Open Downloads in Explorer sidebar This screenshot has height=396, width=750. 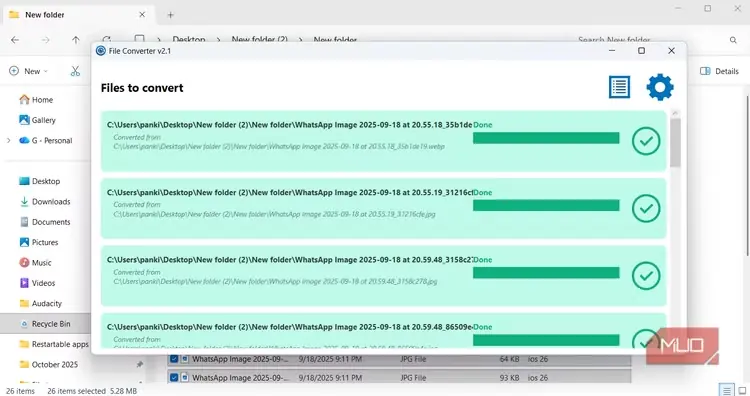click(x=45, y=202)
